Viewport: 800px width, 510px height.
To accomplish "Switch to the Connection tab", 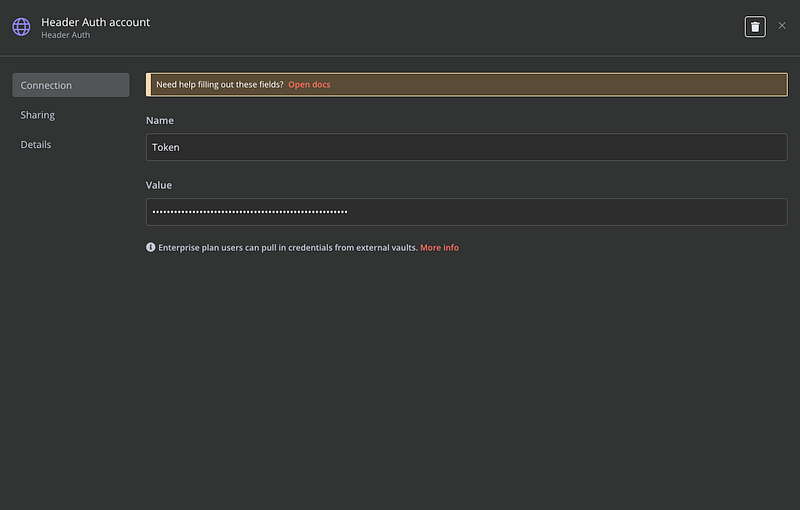I will 70,85.
